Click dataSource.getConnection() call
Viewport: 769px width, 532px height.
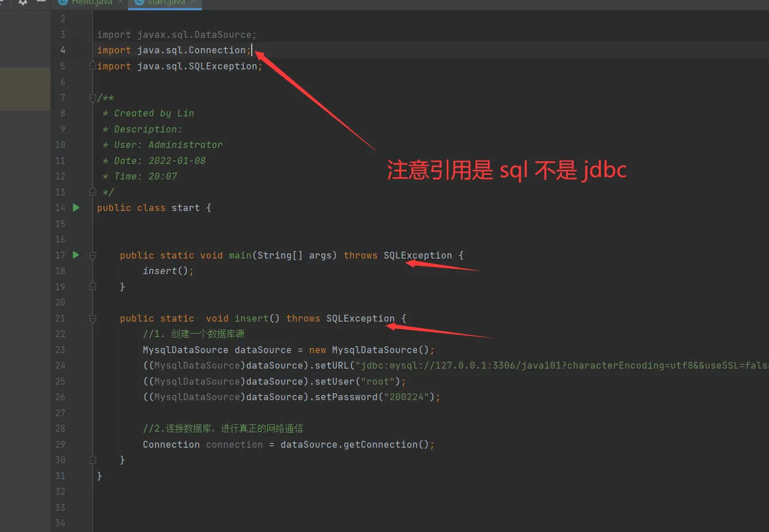coord(354,445)
